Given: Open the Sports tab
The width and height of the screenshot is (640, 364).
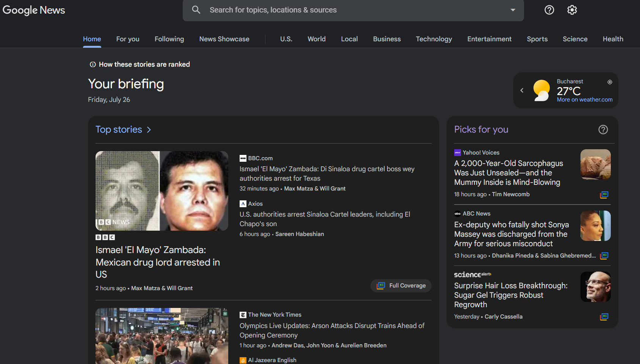Looking at the screenshot, I should 537,39.
